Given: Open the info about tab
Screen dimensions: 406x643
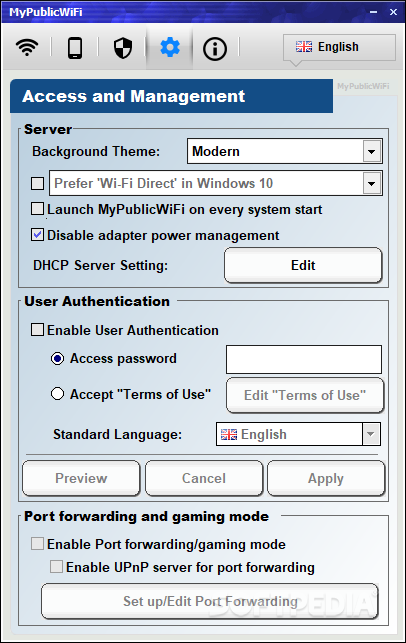Looking at the screenshot, I should (x=215, y=49).
